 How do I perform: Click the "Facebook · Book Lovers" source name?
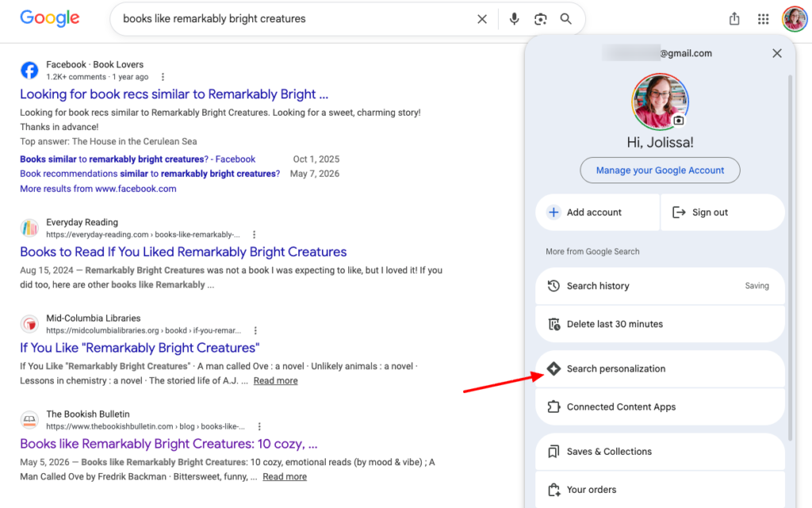click(95, 64)
